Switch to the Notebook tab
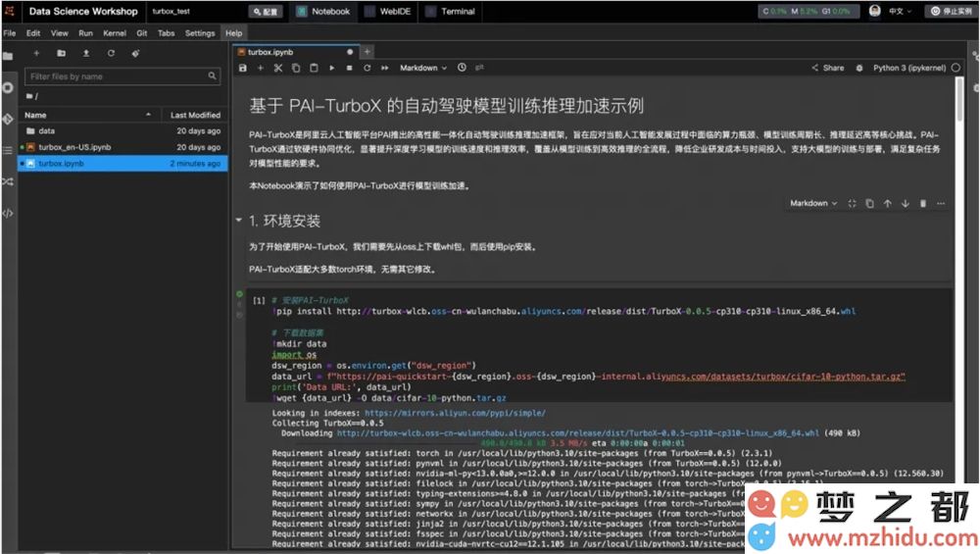This screenshot has height=554, width=980. pyautogui.click(x=323, y=11)
